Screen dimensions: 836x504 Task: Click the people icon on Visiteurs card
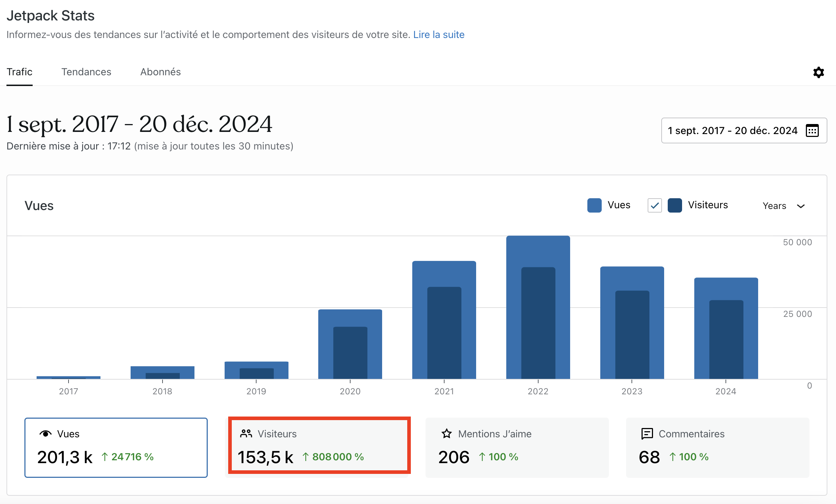coord(246,434)
